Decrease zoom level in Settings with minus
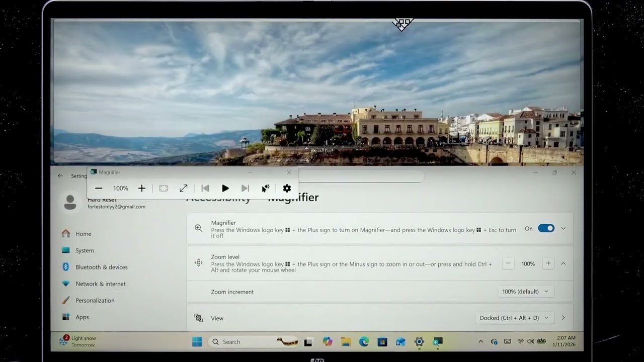Screen dimensions: 644x362 click(x=508, y=263)
